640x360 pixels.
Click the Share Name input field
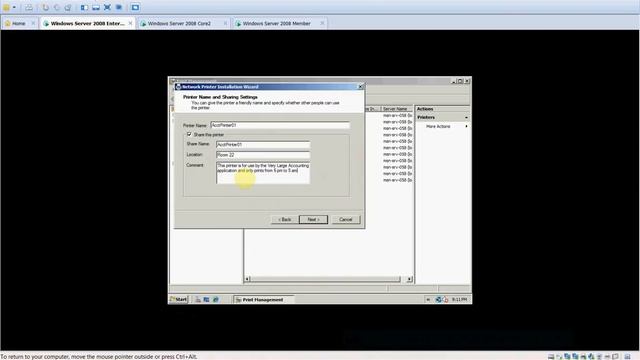coord(263,144)
